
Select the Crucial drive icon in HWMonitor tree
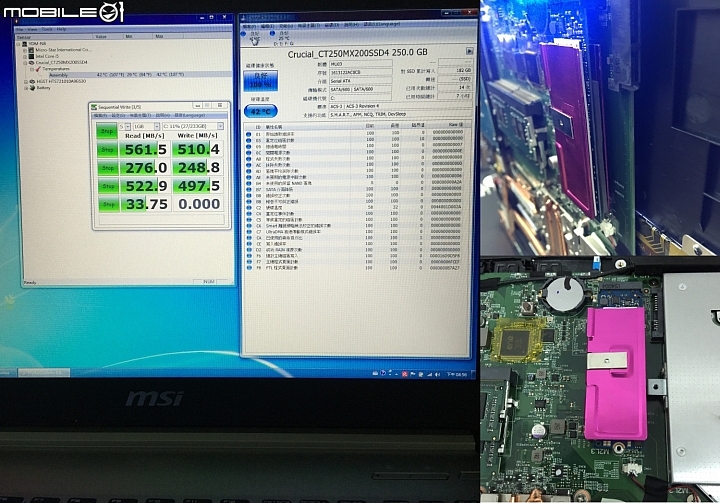[x=31, y=62]
